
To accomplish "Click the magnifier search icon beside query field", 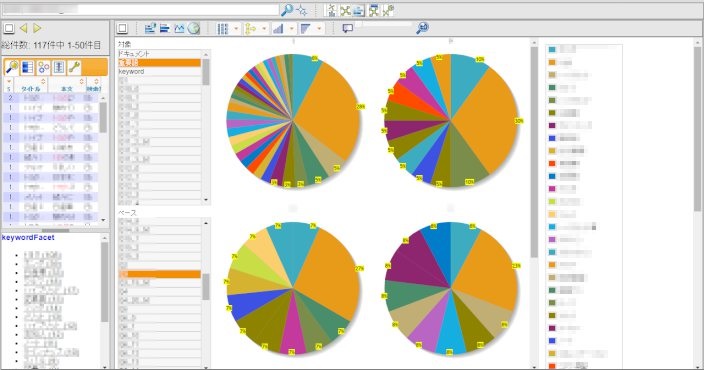I will click(286, 9).
